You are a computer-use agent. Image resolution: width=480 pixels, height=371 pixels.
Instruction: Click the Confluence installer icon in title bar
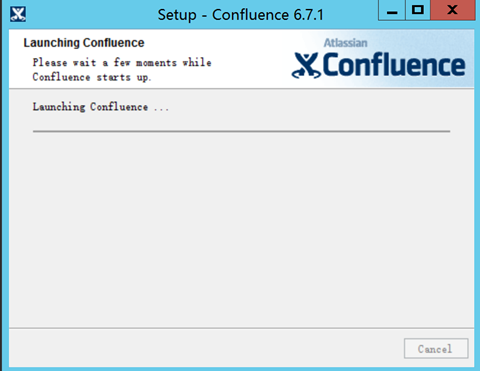click(x=18, y=14)
